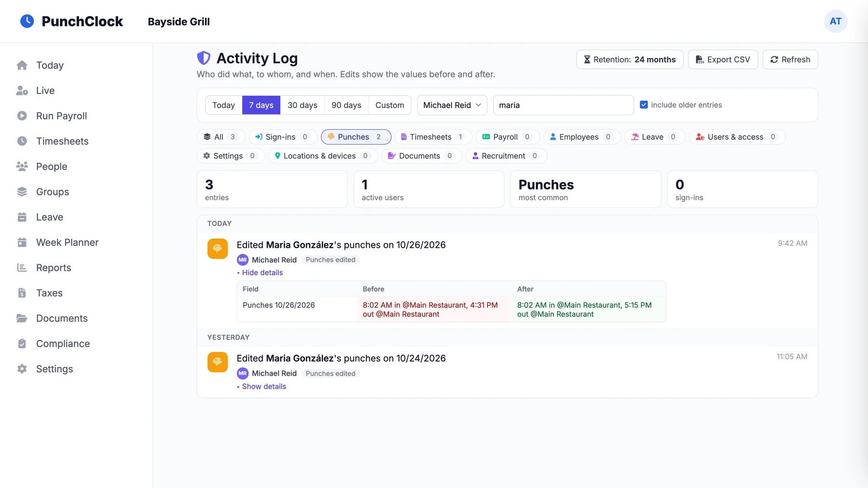Select the 7 days range tab
This screenshot has height=488, width=868.
point(261,105)
